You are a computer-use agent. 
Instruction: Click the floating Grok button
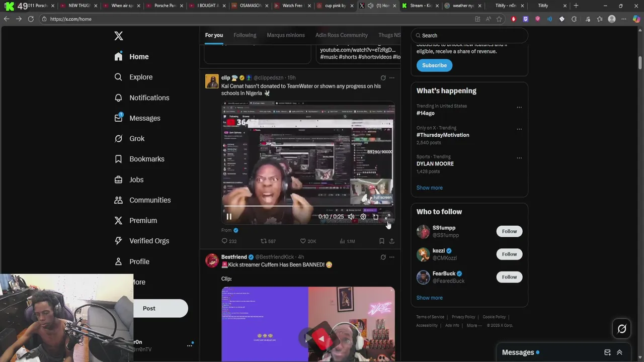[622, 329]
